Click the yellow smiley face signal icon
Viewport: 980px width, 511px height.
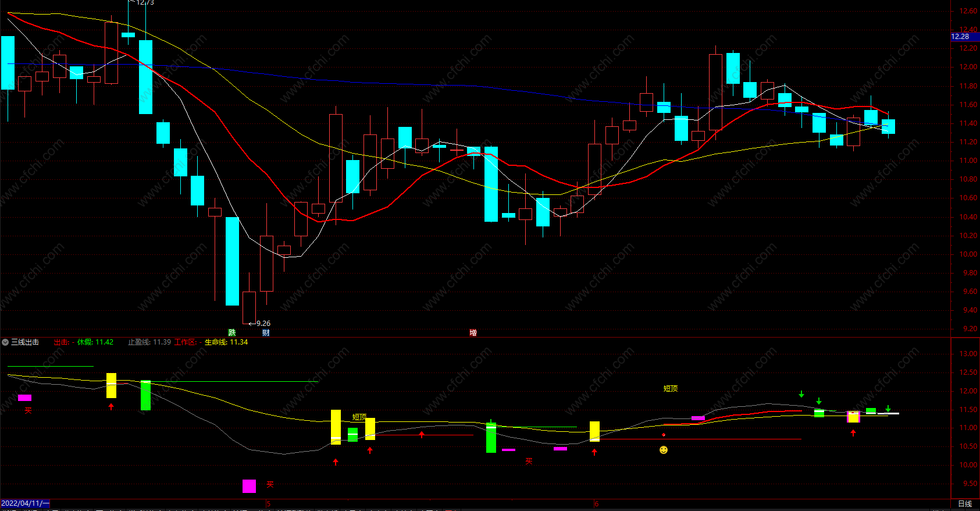pyautogui.click(x=664, y=450)
